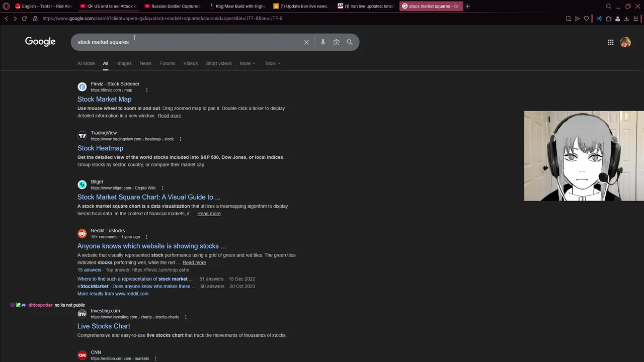The height and width of the screenshot is (362, 644).
Task: Switch to the Forums results tab
Action: pos(167,63)
